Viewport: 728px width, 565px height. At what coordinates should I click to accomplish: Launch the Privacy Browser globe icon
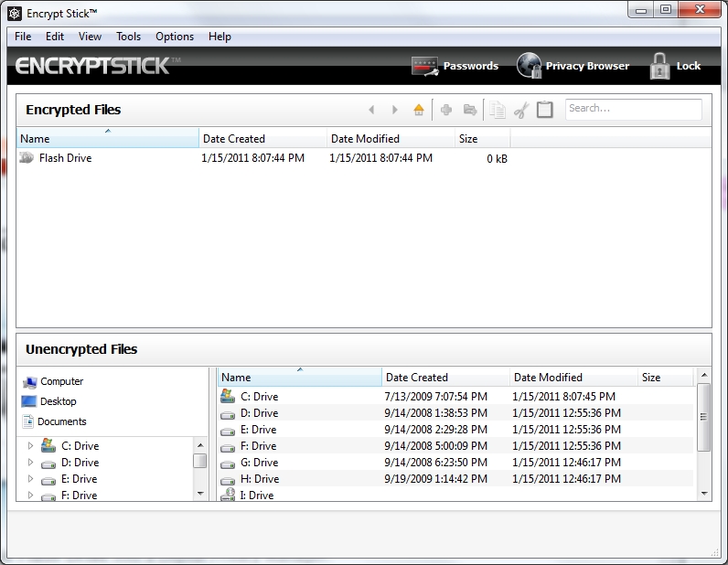pos(530,66)
